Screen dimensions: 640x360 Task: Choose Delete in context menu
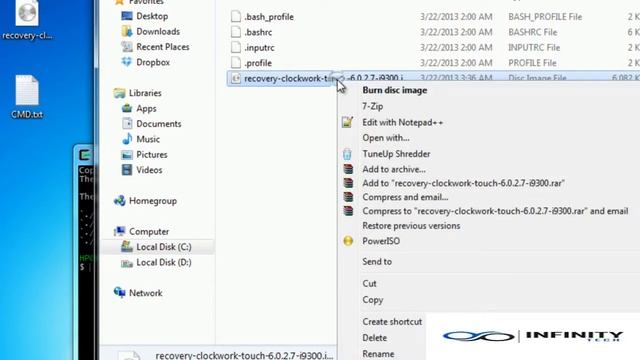click(x=374, y=338)
